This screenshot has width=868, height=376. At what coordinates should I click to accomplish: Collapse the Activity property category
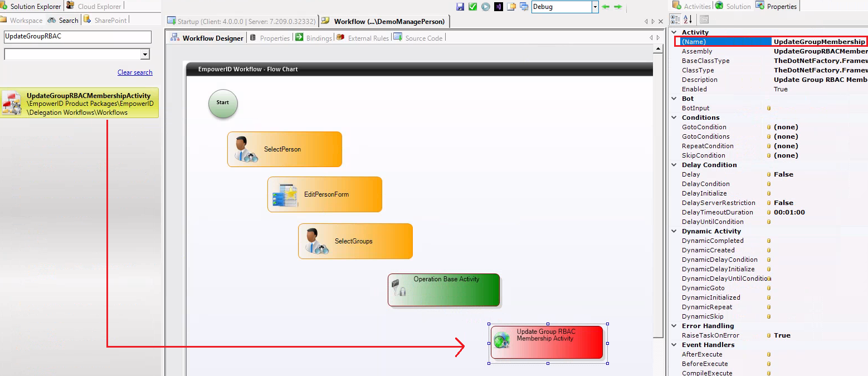[x=674, y=32]
